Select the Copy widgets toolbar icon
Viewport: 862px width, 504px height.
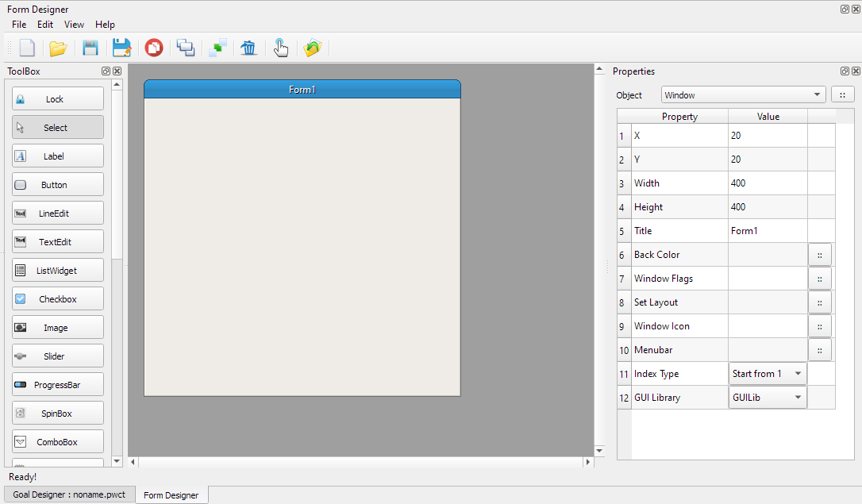tap(186, 48)
